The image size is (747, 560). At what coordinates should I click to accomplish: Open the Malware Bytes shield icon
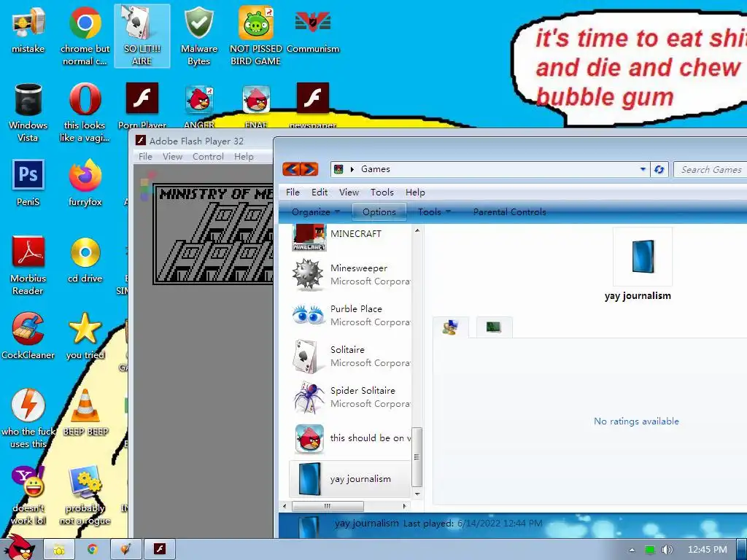tap(198, 37)
